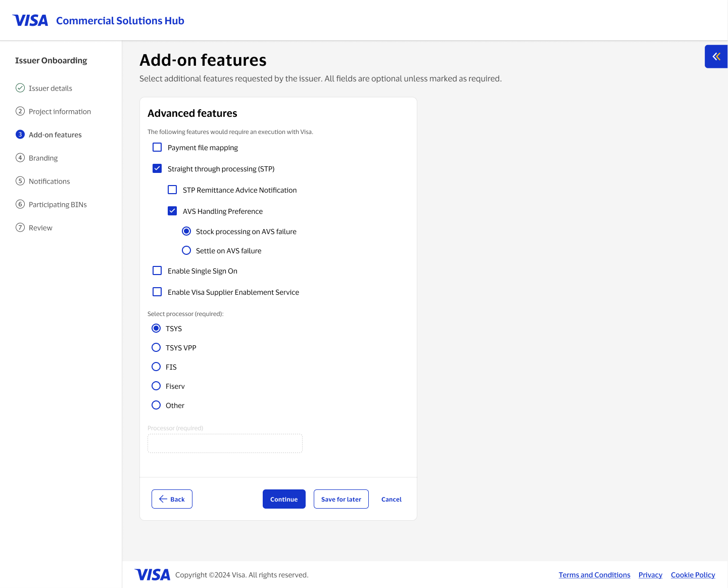The width and height of the screenshot is (728, 588).
Task: Uncheck Straight through processing (STP)
Action: coord(157,168)
